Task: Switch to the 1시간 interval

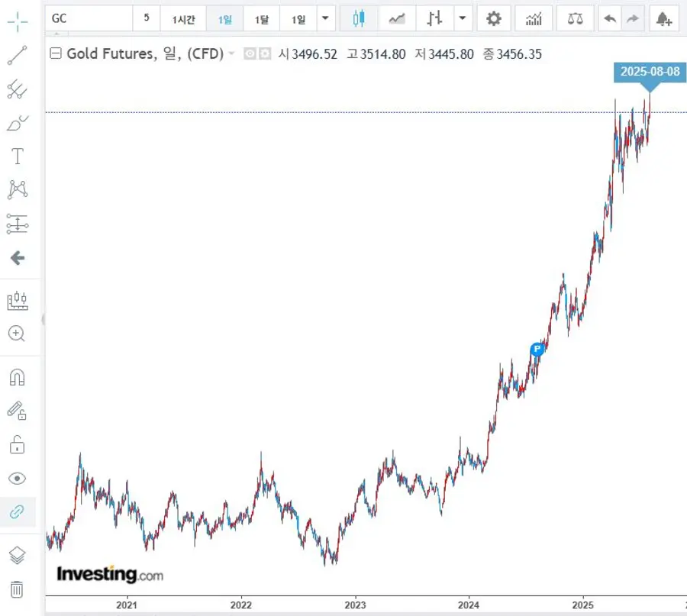Action: (x=183, y=19)
